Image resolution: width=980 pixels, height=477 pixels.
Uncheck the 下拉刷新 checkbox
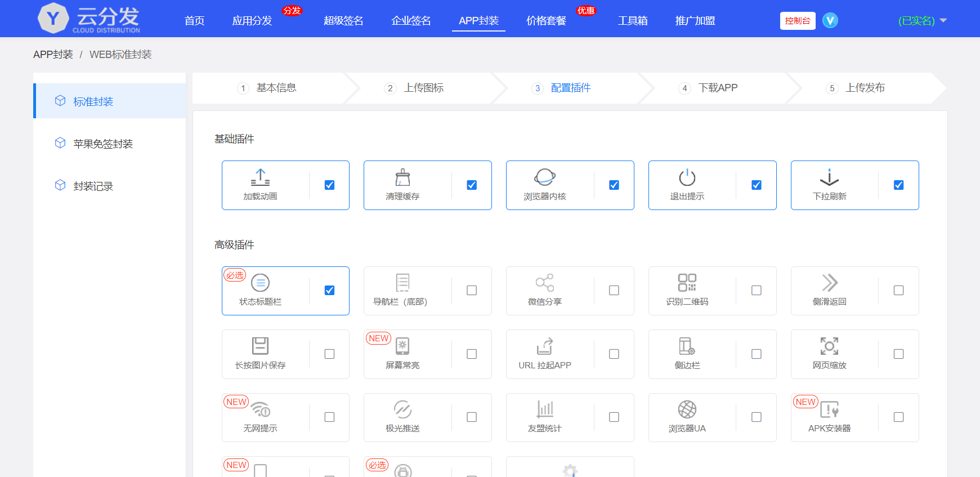[x=899, y=185]
